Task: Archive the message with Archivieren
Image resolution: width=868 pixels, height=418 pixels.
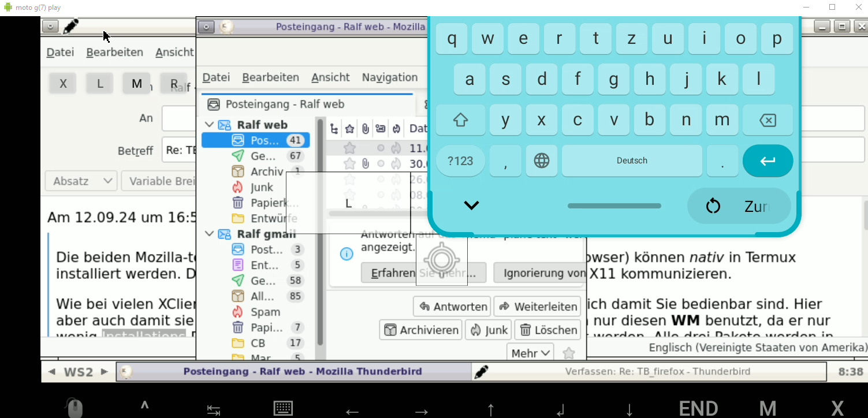Action: tap(420, 330)
